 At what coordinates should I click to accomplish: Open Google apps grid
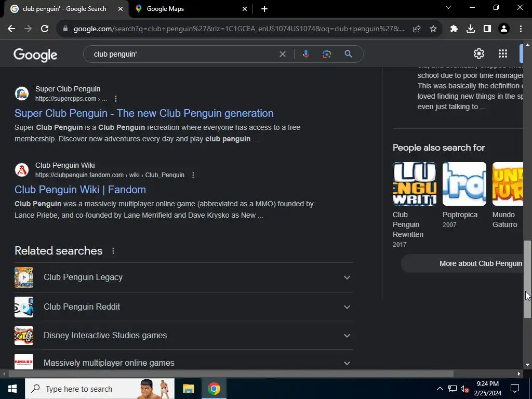pos(503,54)
